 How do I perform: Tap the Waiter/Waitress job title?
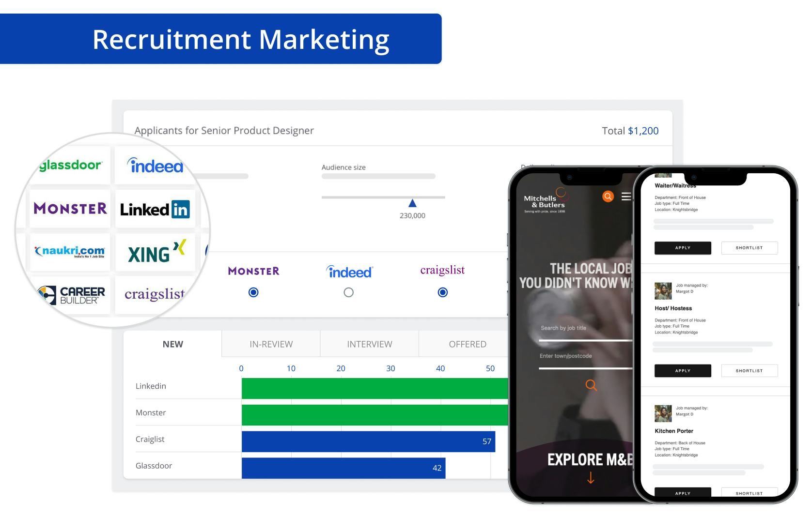pyautogui.click(x=675, y=185)
